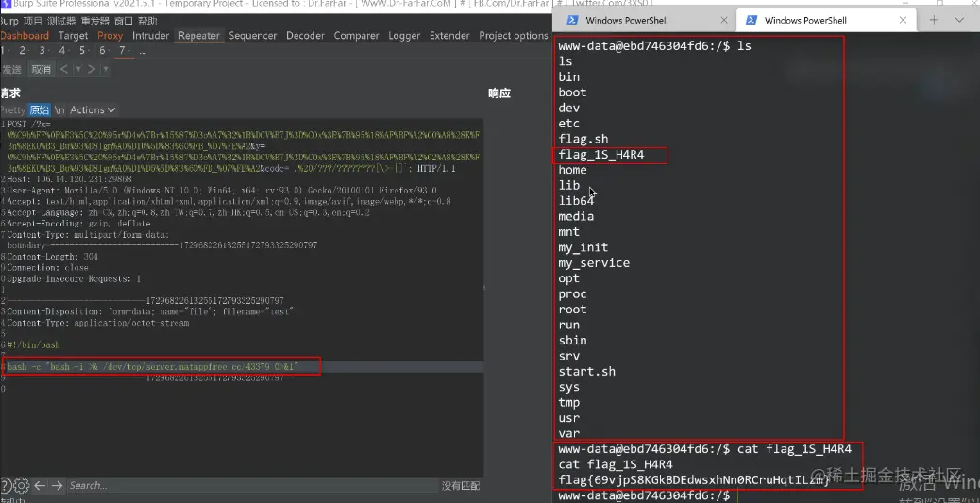This screenshot has height=503, width=980.
Task: Open the 重发器 menu
Action: pyautogui.click(x=95, y=22)
